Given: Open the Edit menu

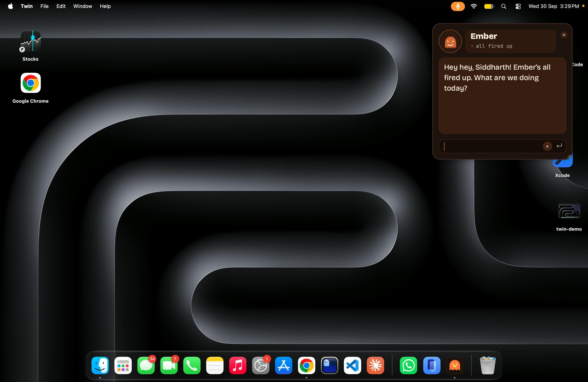Looking at the screenshot, I should click(x=61, y=6).
